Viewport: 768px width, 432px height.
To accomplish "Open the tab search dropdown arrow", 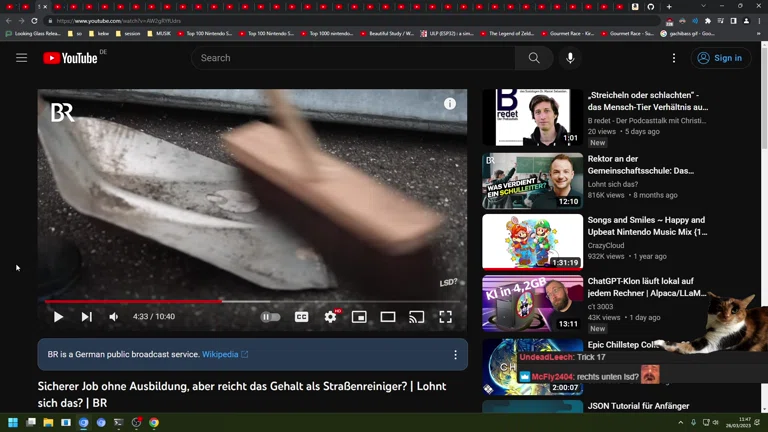I will pos(703,6).
